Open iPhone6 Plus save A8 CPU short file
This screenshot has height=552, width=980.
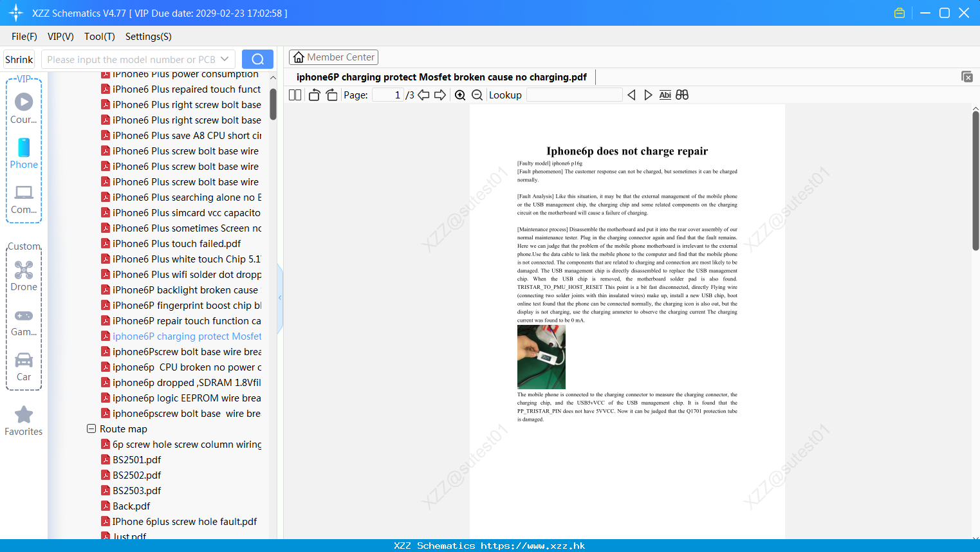(x=181, y=136)
